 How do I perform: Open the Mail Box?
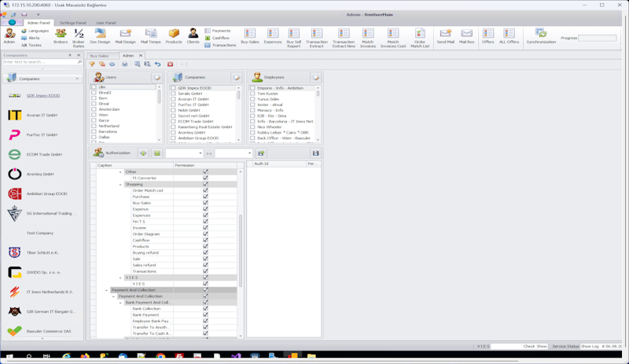(x=466, y=35)
